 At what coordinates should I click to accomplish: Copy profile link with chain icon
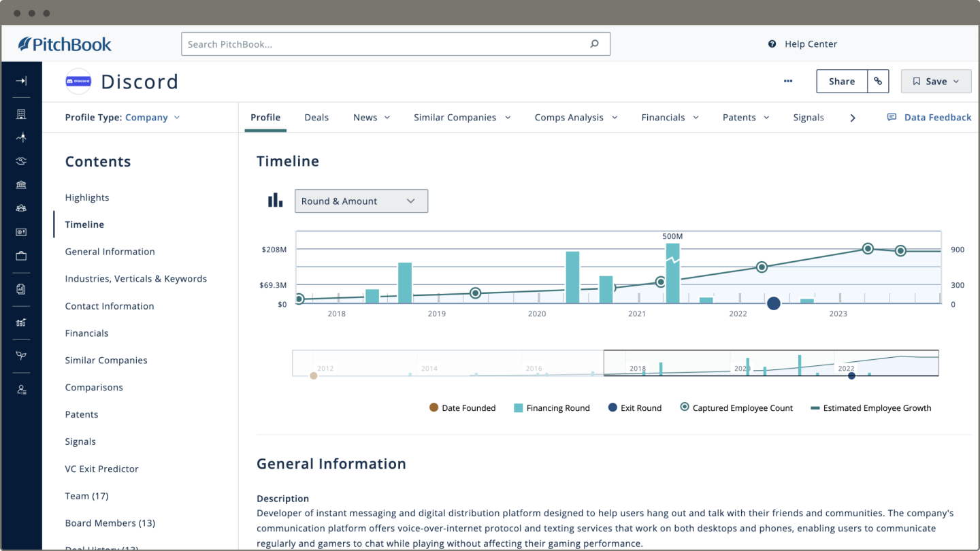point(878,81)
